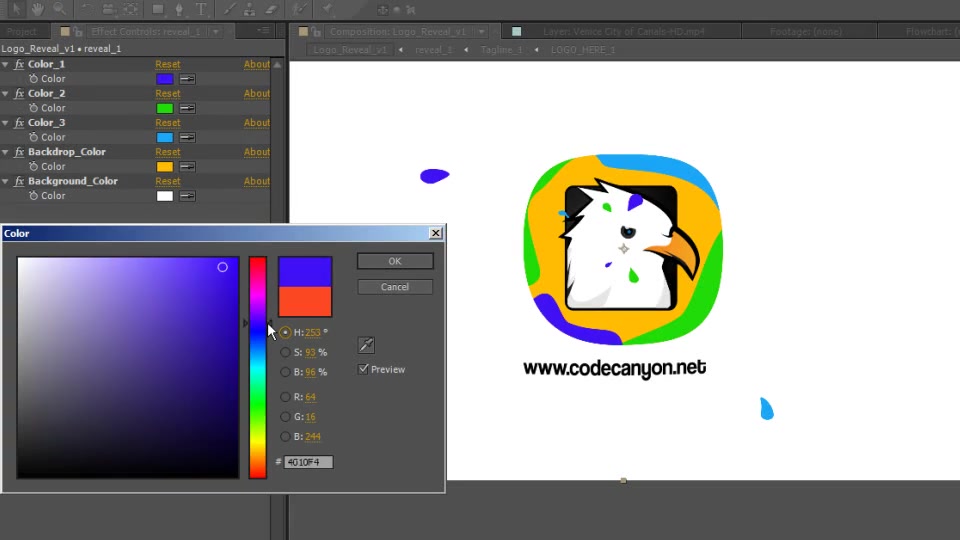Screen dimensions: 960x540
Task: Open the Effect Controls panel menu
Action: tap(263, 31)
